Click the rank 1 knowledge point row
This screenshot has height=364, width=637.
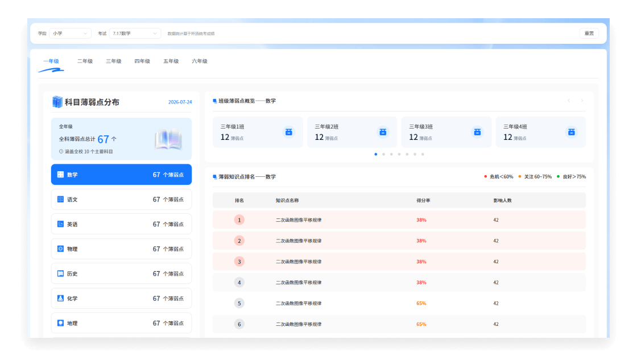pyautogui.click(x=399, y=220)
